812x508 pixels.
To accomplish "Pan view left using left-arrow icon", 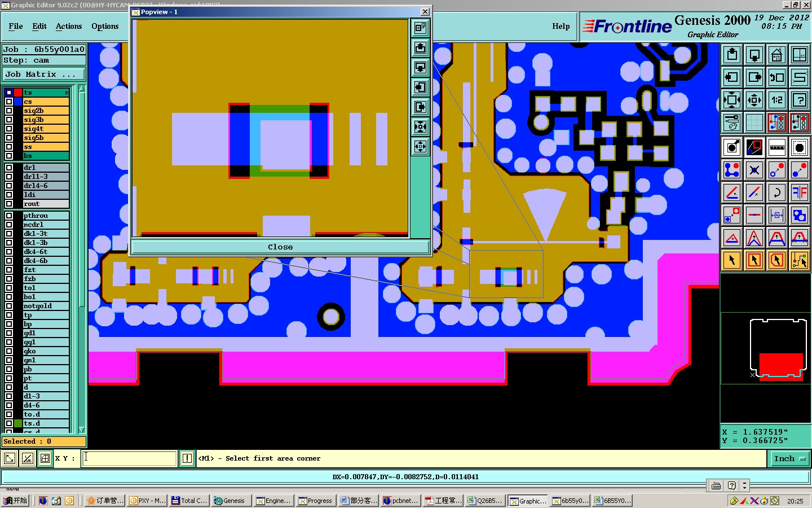I will [732, 77].
